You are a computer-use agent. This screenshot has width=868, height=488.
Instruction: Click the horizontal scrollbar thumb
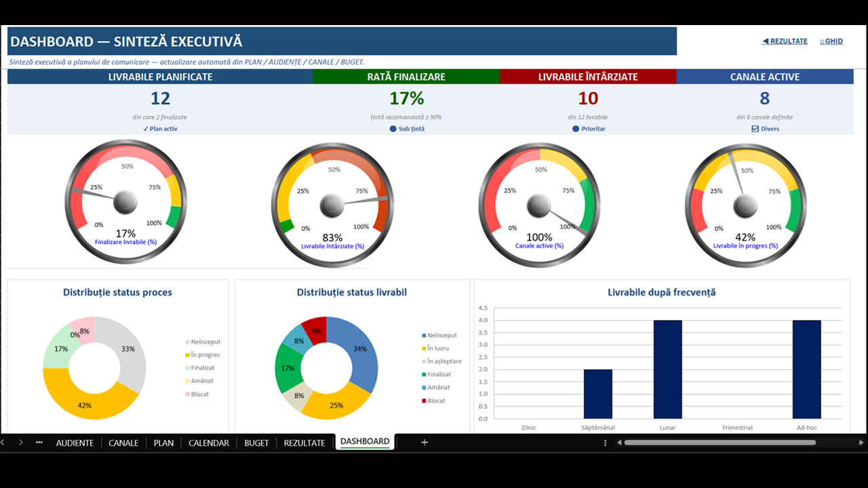(719, 443)
